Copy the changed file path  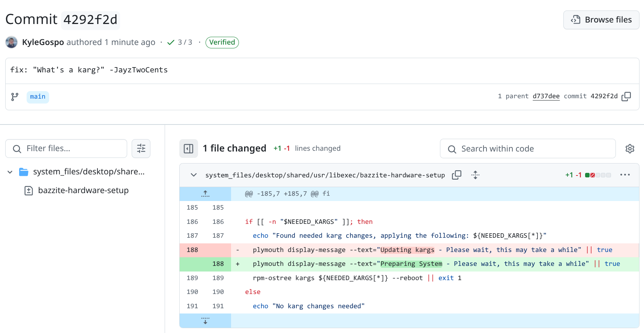point(456,175)
